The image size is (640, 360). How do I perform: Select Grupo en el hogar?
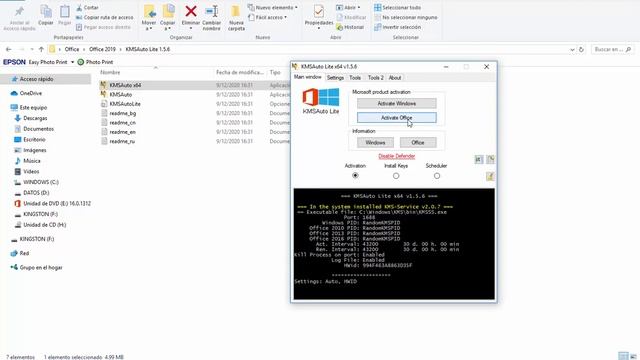pyautogui.click(x=41, y=268)
